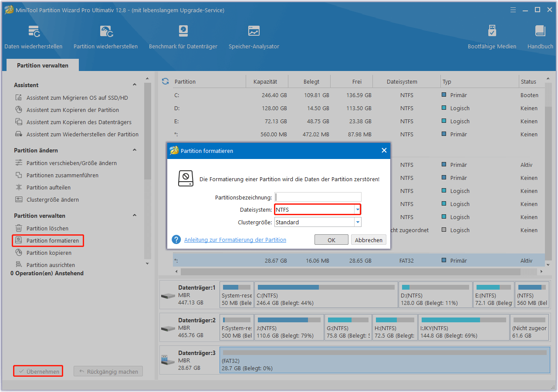This screenshot has height=392, width=558.
Task: Start Assistent zum Migrieren OS auf SSD/HD
Action: 77,98
